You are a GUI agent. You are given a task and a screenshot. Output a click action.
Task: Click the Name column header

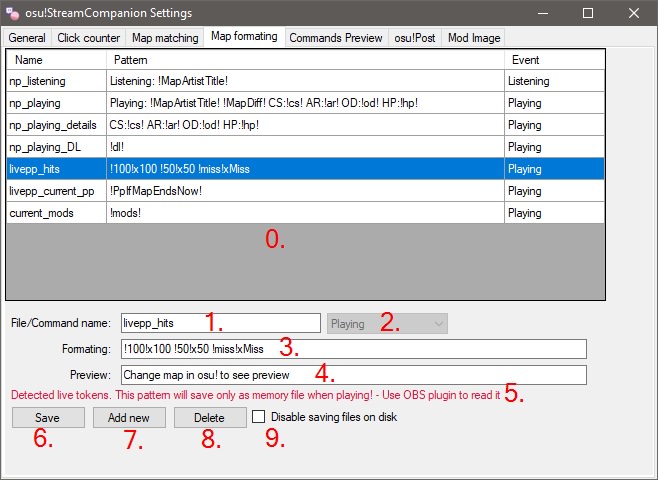coord(57,60)
